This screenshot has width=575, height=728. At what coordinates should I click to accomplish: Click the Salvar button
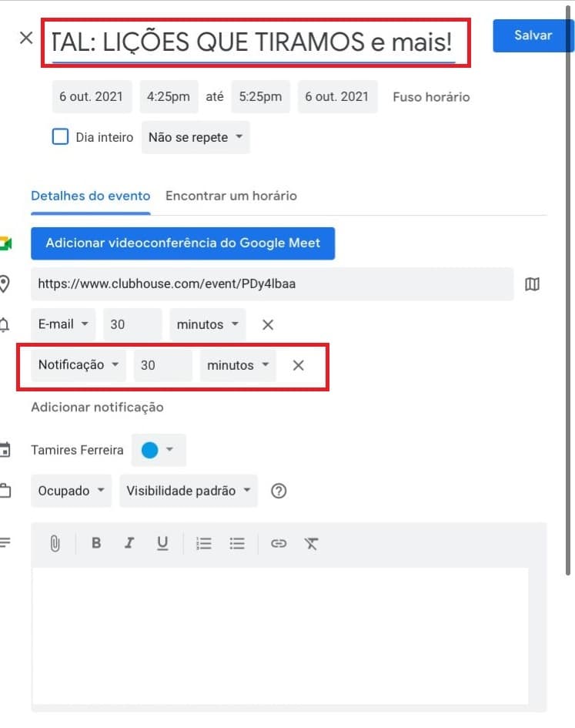pyautogui.click(x=533, y=35)
